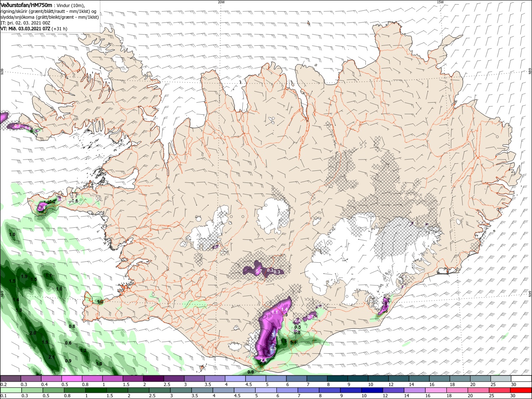Click the '0.2' label on upper scale

[4, 384]
